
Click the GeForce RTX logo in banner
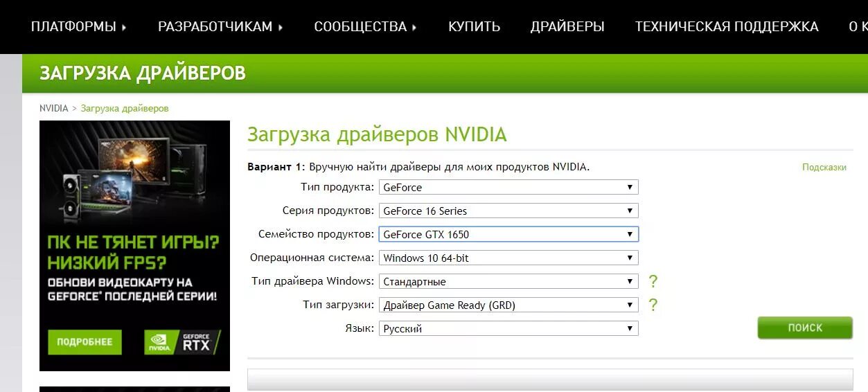[183, 342]
